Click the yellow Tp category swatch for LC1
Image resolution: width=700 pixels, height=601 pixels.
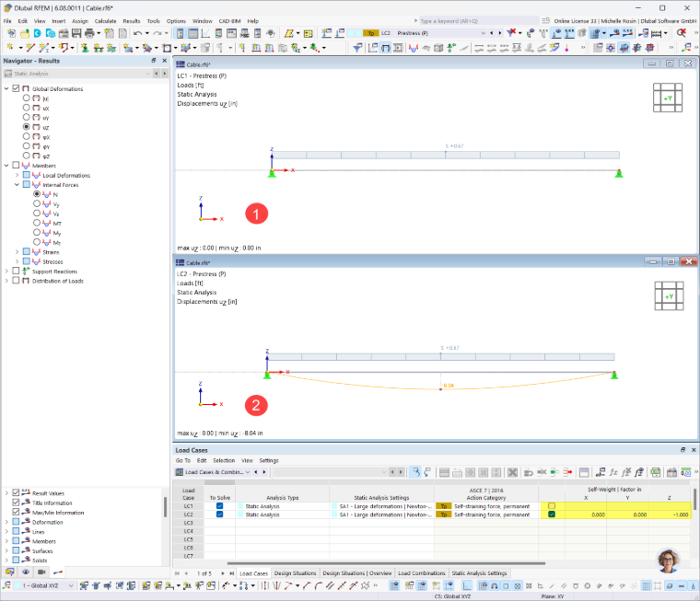tap(444, 506)
